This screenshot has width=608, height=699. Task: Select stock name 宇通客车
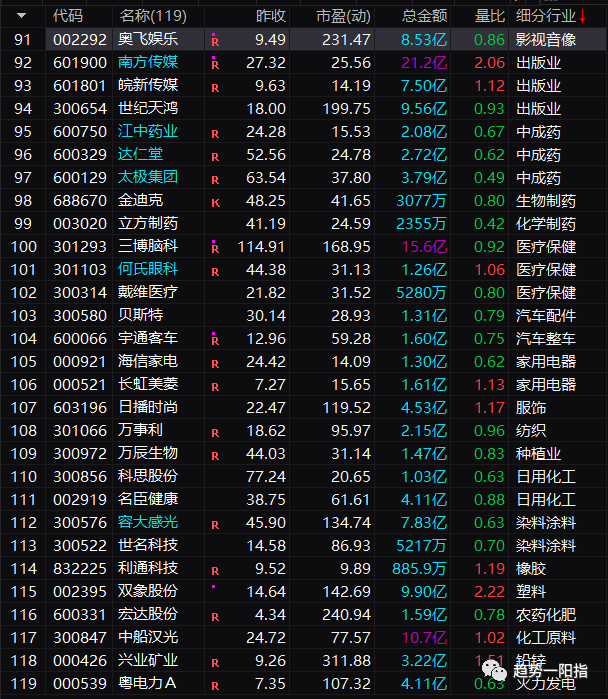click(x=148, y=338)
